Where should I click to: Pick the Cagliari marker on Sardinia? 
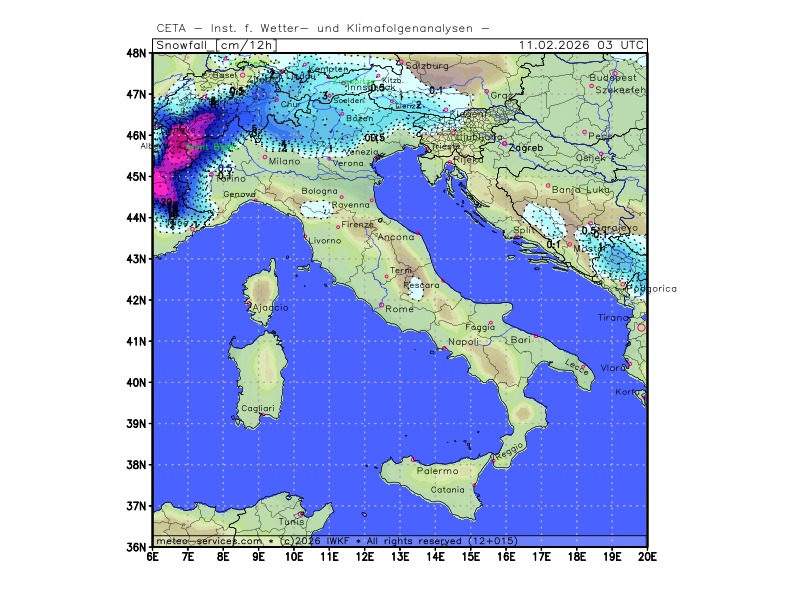coord(262,415)
